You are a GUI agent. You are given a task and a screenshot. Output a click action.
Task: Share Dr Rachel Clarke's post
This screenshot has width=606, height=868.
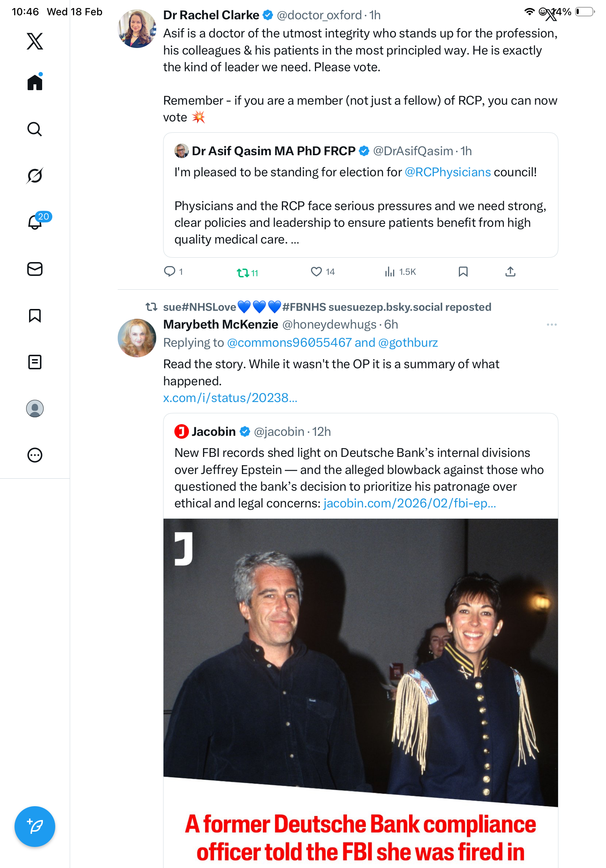coord(510,272)
